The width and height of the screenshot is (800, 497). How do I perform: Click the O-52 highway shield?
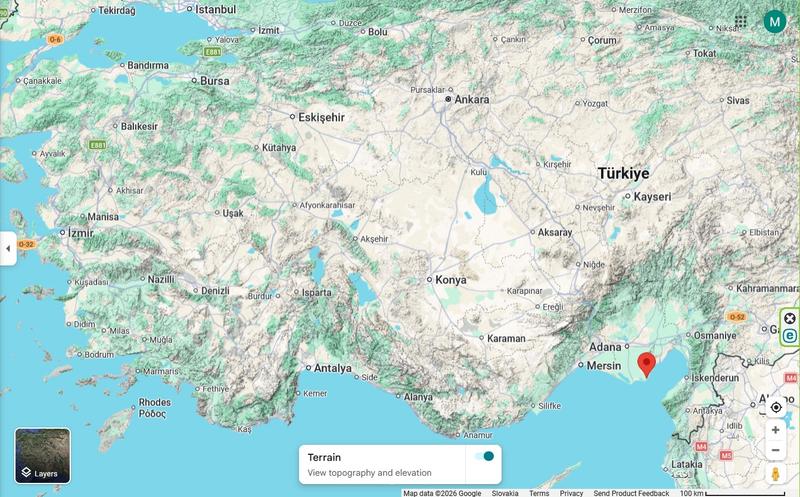(x=737, y=317)
